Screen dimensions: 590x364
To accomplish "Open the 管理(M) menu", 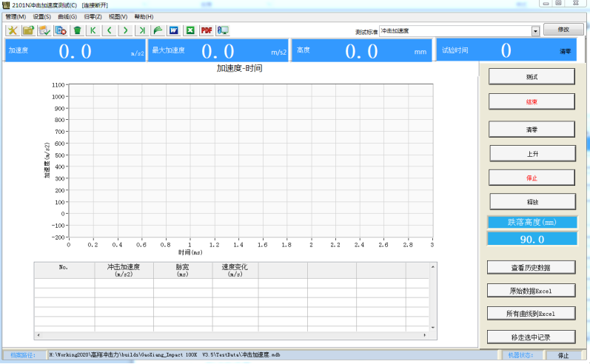I will 16,16.
